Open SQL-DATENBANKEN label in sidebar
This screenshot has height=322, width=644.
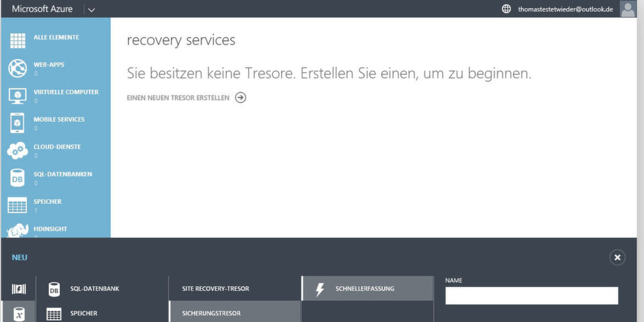tap(63, 174)
